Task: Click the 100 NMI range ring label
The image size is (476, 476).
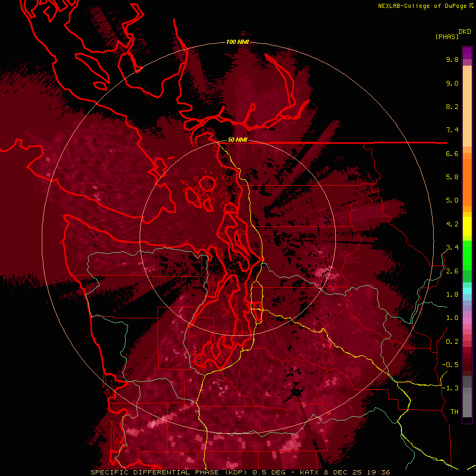Action: 237,42
